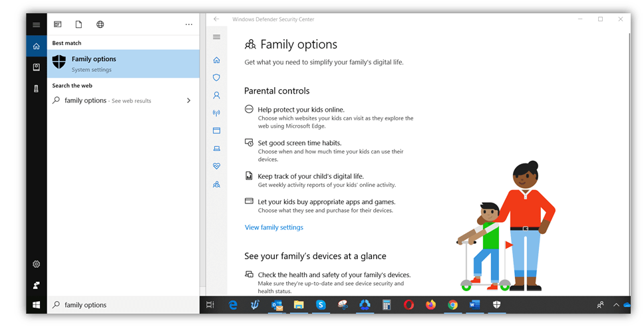Screen dimensions: 644x327
Task: Click the Defender window vertical scrollbar
Action: click(629, 164)
